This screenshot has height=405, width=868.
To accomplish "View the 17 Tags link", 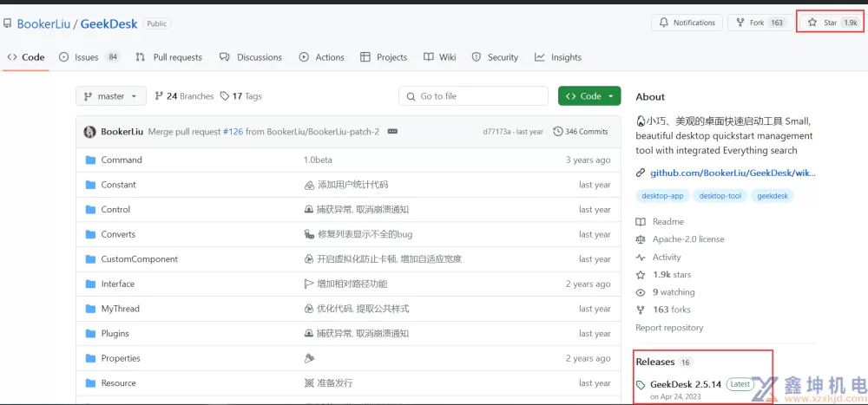I will tap(240, 96).
